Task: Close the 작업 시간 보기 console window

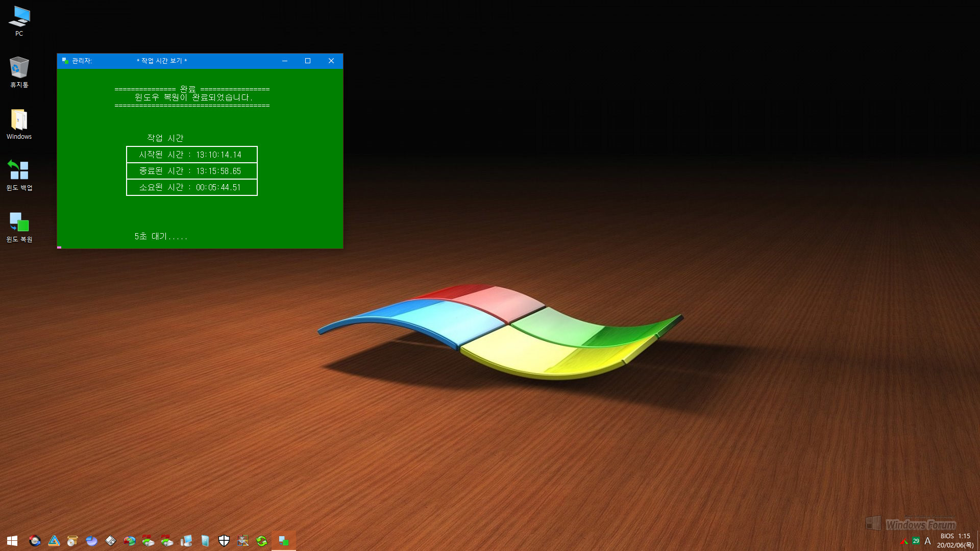Action: tap(331, 61)
